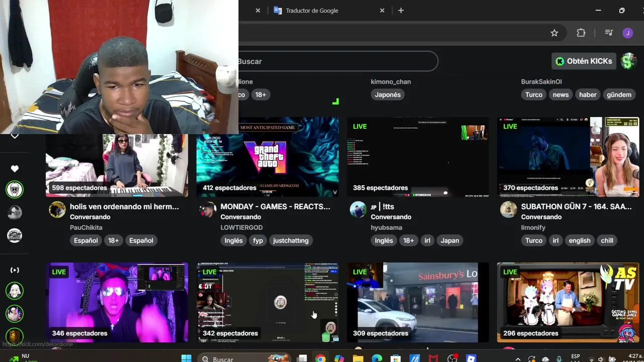
Task: Open title 'SUBATHON GÜN 7 - 164. SAA...'
Action: click(576, 207)
